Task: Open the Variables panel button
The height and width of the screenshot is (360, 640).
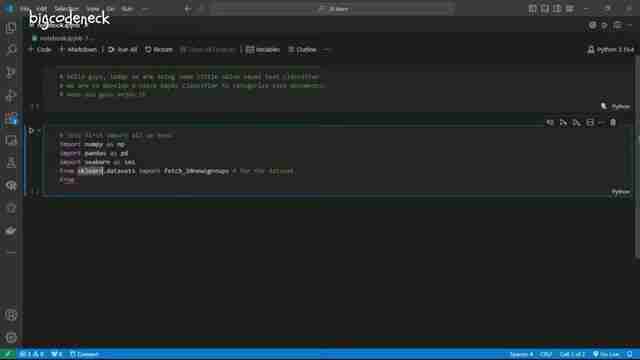Action: point(263,50)
